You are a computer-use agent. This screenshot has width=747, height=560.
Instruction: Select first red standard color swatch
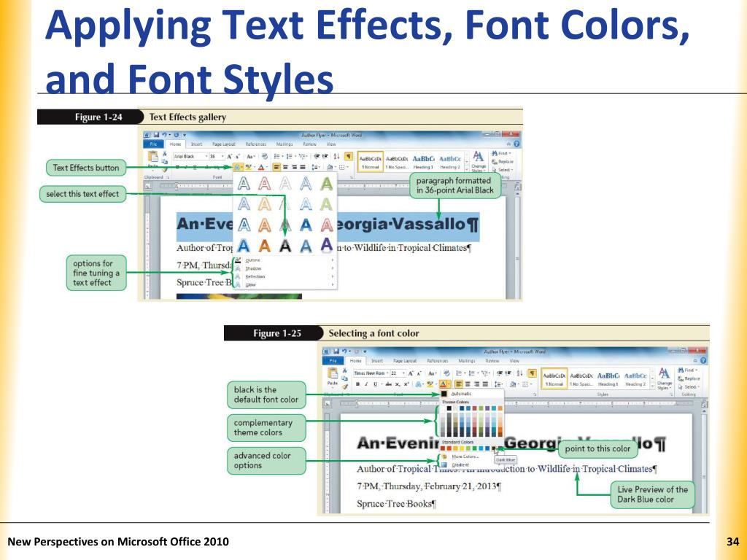click(x=443, y=448)
